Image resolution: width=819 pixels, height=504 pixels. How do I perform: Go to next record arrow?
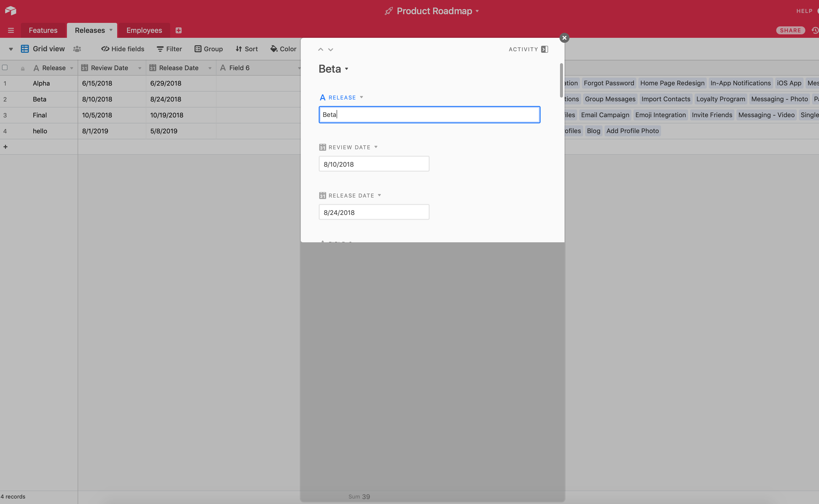(331, 49)
